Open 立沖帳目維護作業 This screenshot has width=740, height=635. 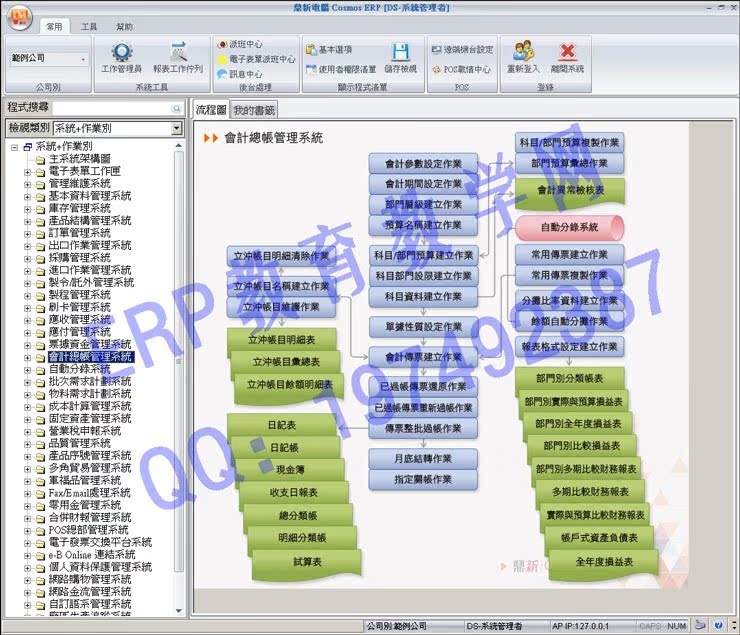281,307
